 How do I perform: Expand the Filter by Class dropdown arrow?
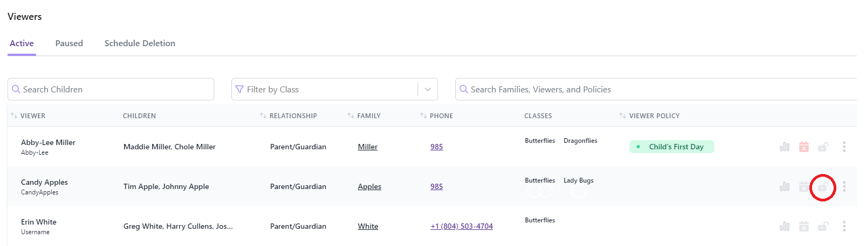[x=428, y=89]
